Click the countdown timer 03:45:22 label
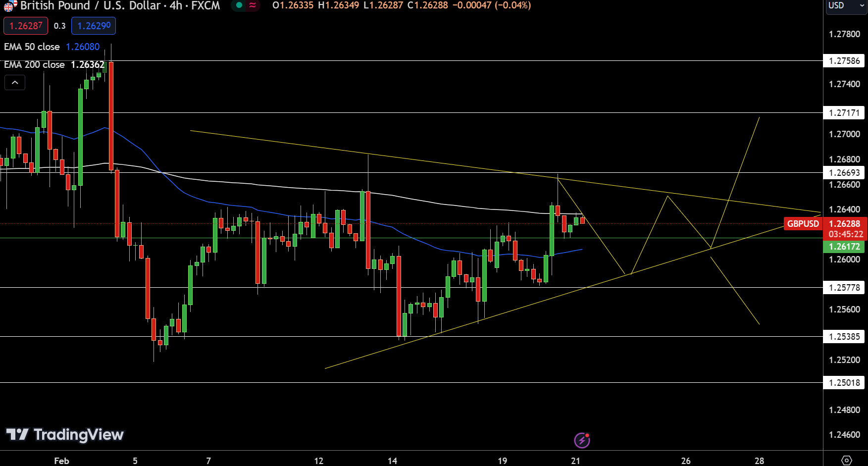The width and height of the screenshot is (868, 466). [846, 234]
